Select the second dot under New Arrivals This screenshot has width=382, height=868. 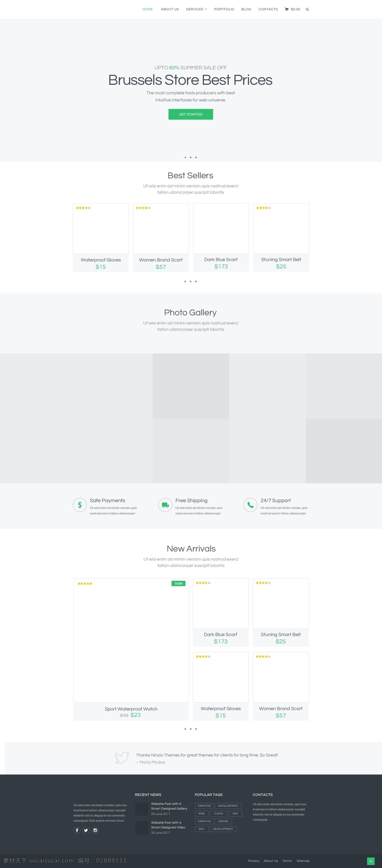click(191, 729)
